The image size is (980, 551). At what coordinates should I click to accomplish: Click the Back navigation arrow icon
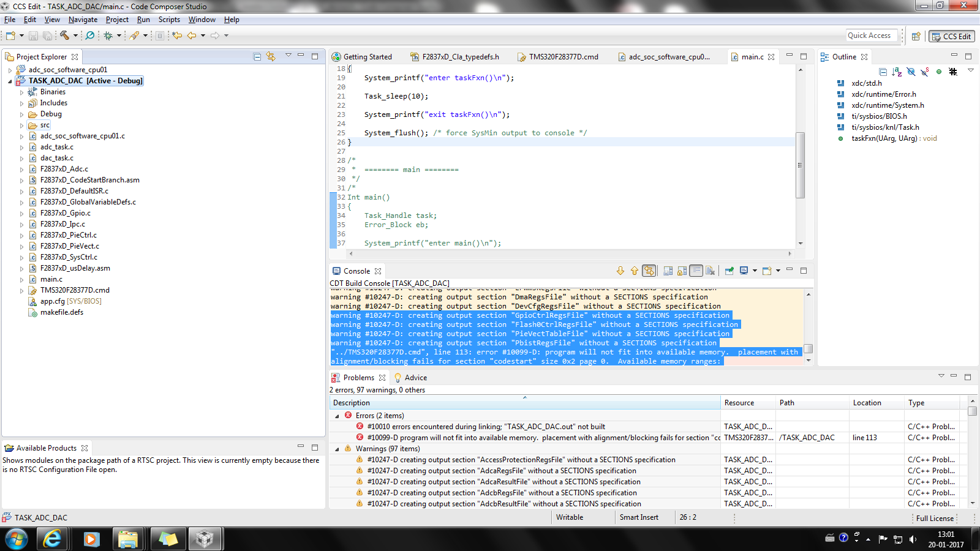coord(192,36)
